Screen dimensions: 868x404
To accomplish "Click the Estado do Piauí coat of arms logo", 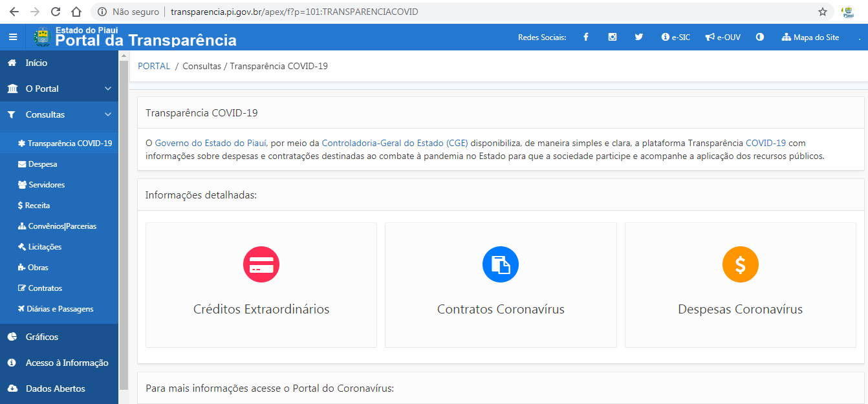I will [41, 37].
